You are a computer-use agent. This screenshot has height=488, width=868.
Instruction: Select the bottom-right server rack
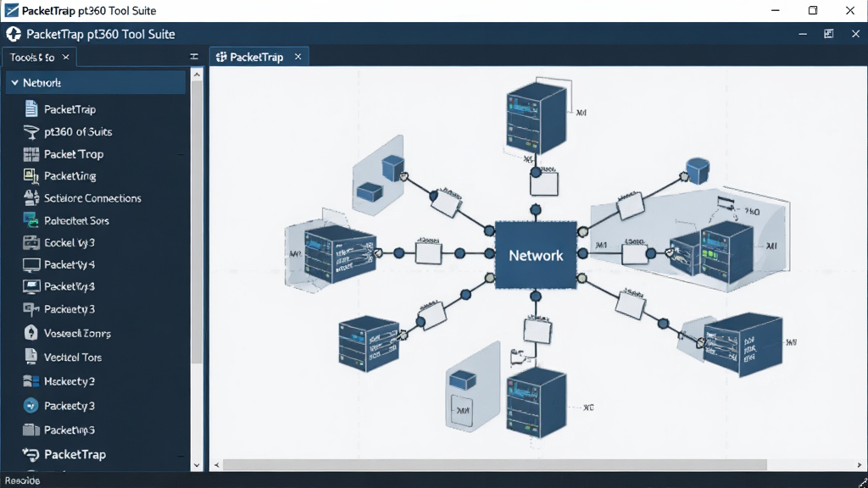(743, 345)
